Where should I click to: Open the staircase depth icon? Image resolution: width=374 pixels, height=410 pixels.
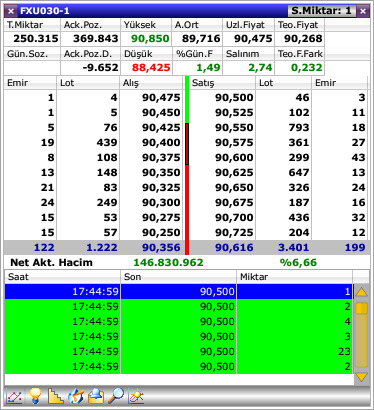coord(56,396)
